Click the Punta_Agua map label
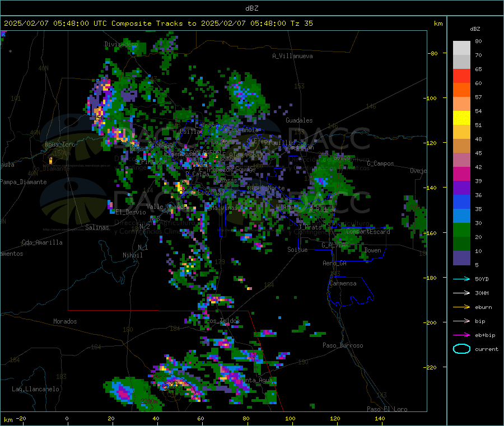504x426 pixels. 256,380
